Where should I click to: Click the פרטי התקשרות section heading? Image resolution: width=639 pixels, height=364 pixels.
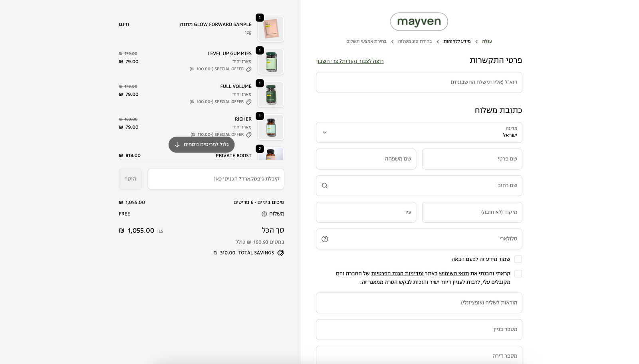coord(496,61)
